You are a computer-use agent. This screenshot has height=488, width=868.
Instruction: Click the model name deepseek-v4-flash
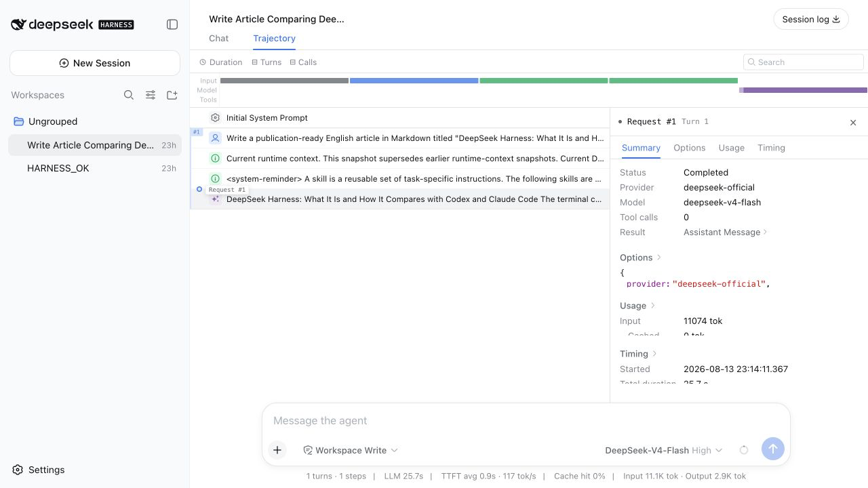[x=722, y=202]
